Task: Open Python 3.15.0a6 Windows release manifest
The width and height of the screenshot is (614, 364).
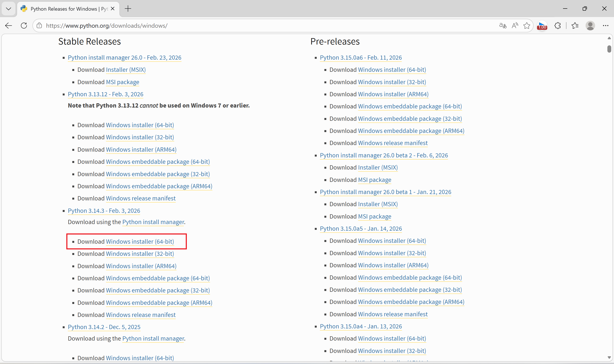Action: [x=393, y=143]
